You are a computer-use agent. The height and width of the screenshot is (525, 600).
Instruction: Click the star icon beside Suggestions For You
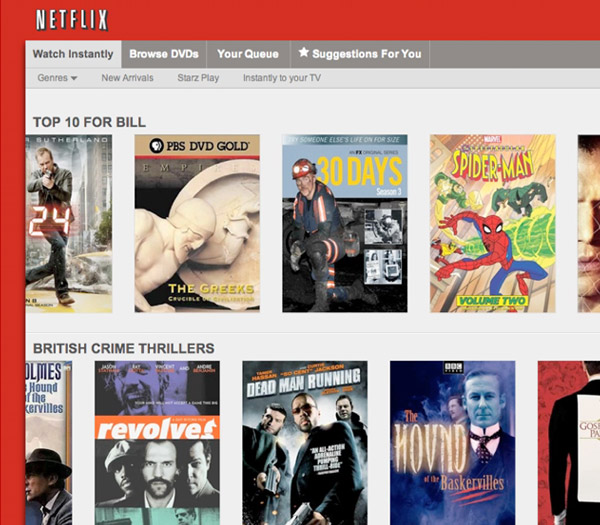tap(304, 52)
